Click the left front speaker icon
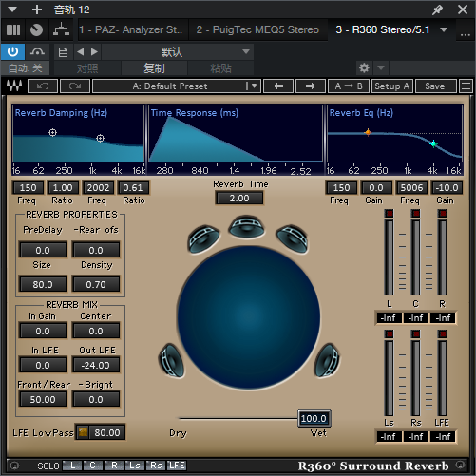This screenshot has height=476, width=476. [203, 238]
